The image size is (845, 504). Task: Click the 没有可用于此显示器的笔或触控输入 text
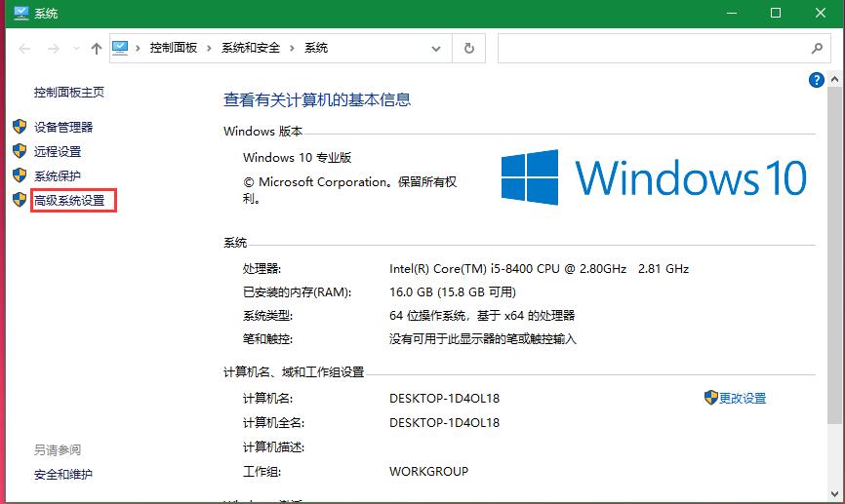click(482, 338)
